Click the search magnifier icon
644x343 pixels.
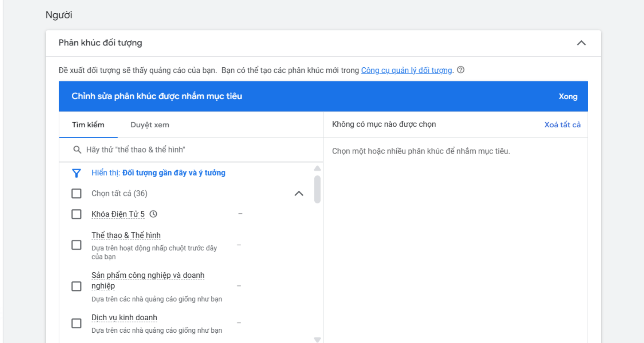point(77,150)
